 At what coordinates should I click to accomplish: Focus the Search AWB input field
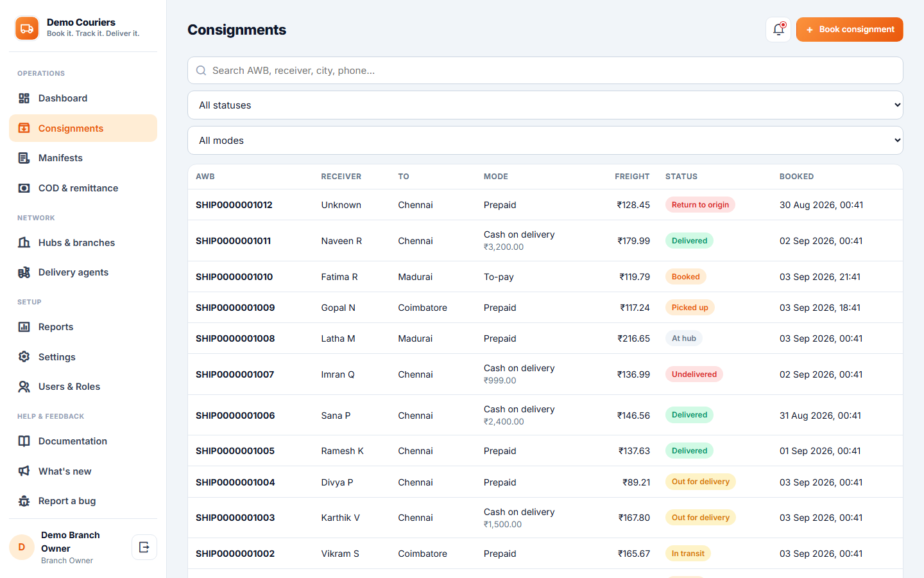pyautogui.click(x=545, y=71)
